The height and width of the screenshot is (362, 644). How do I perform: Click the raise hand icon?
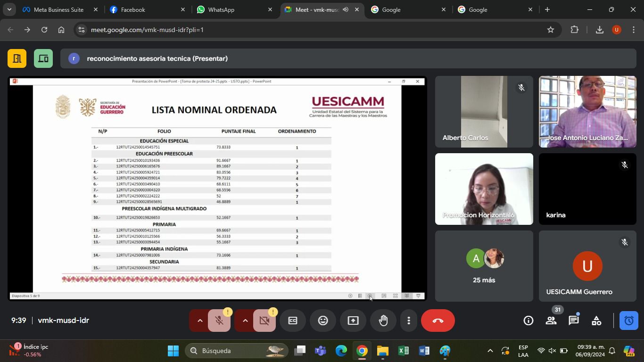click(x=383, y=321)
